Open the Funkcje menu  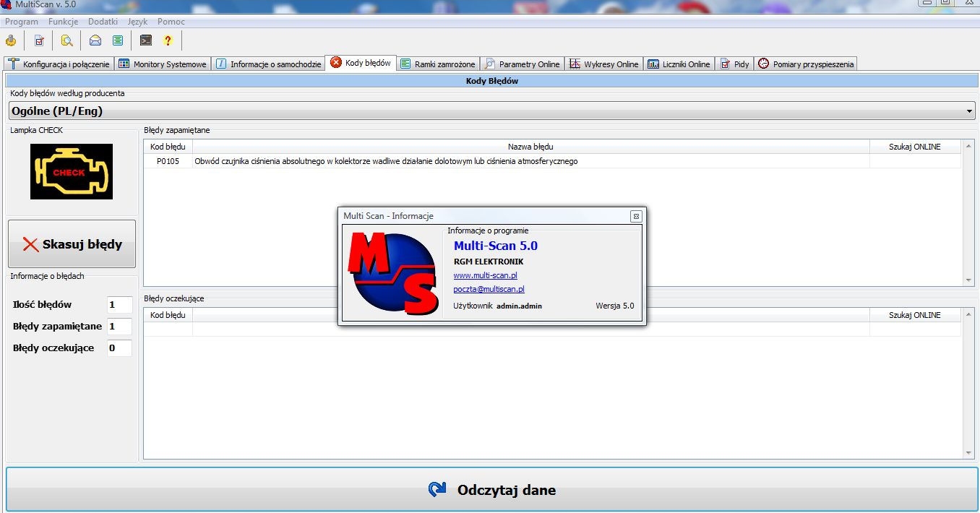(63, 22)
